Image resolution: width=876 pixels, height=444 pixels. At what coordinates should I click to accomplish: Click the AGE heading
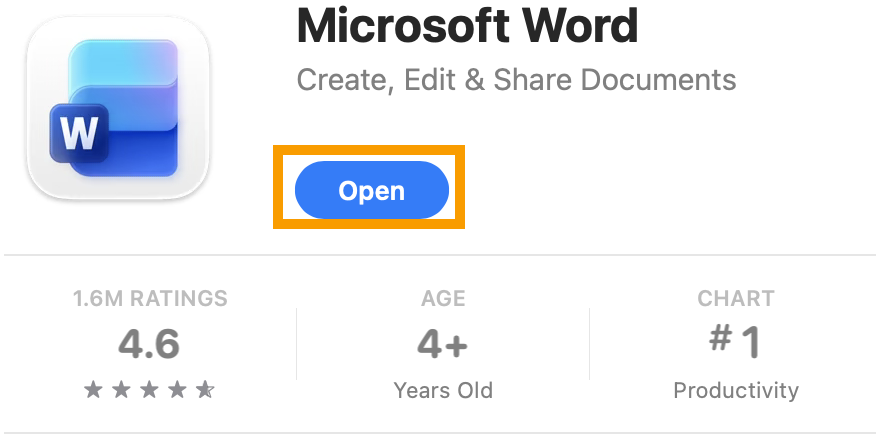click(443, 298)
